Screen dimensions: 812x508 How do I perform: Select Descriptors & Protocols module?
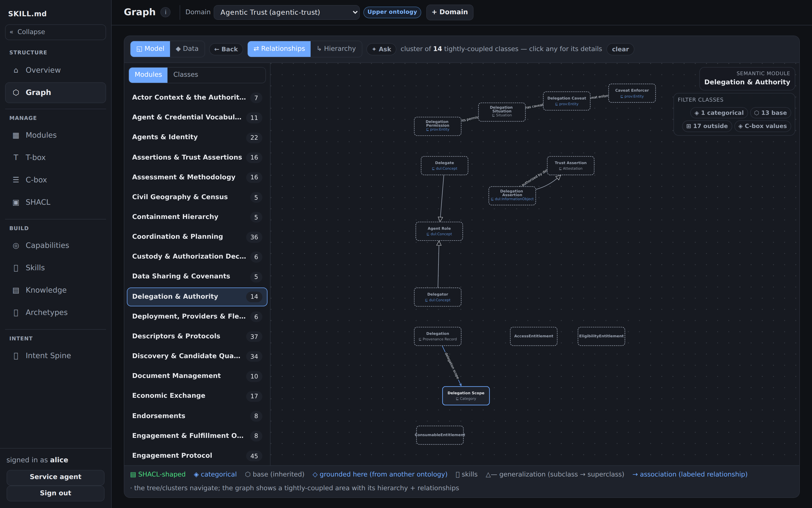[197, 336]
